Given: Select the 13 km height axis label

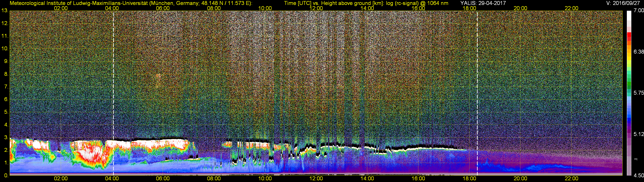Looking at the screenshot, I should point(5,11).
